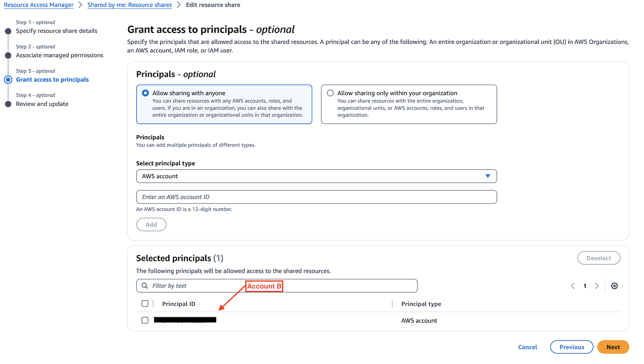Viewport: 644px width, 364px height.
Task: Click Step 1 wizard step bullet
Action: pyautogui.click(x=8, y=31)
